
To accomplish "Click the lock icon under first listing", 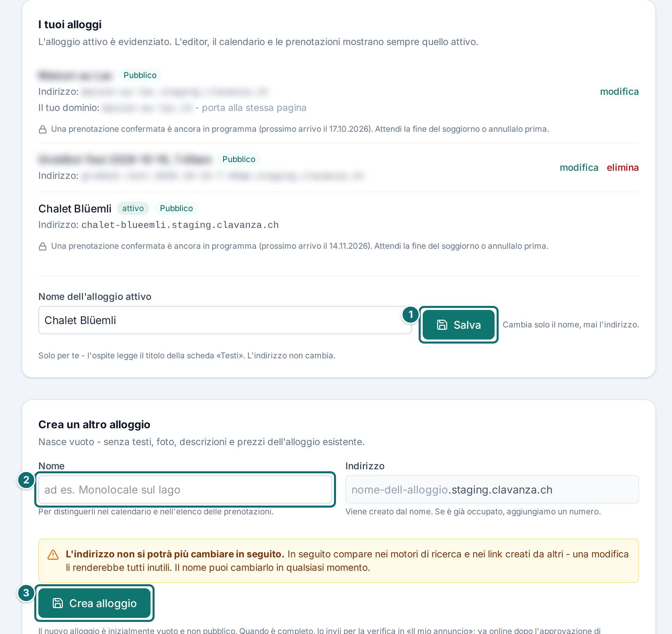I will [43, 129].
